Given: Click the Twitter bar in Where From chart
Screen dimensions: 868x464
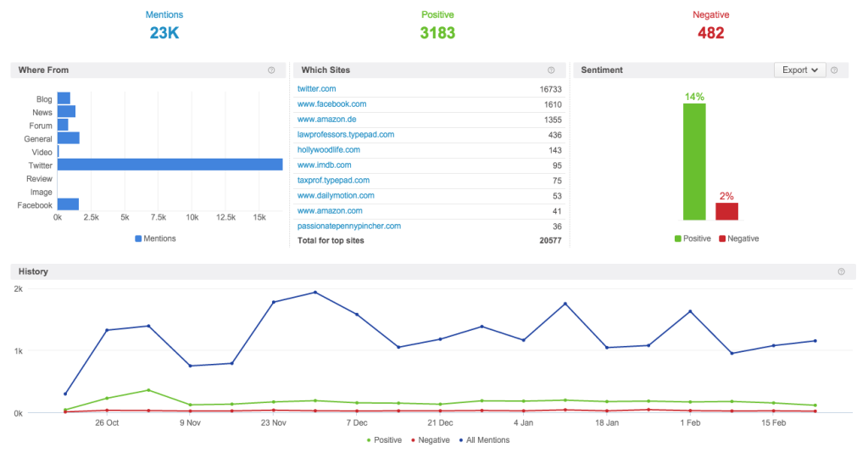Looking at the screenshot, I should point(170,165).
